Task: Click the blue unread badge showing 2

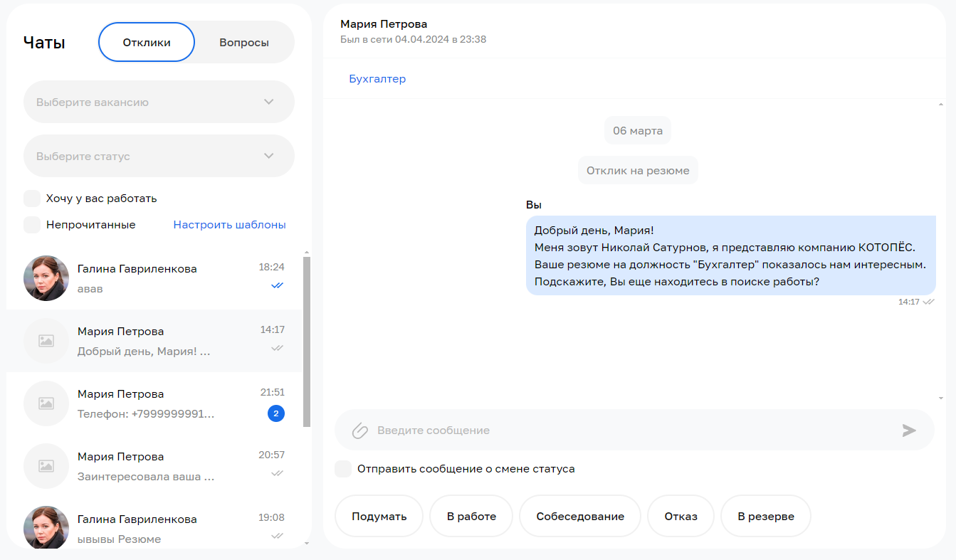Action: [x=276, y=413]
